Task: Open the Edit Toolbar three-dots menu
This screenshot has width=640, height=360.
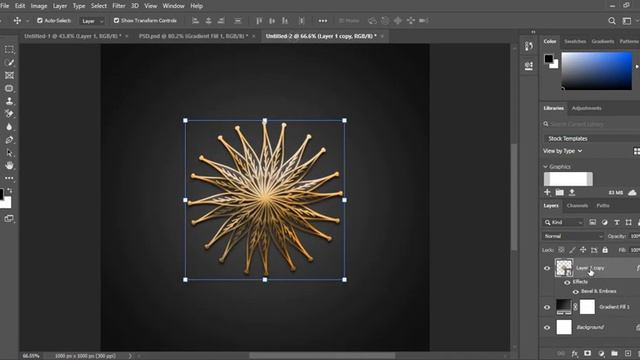Action: pos(9,178)
